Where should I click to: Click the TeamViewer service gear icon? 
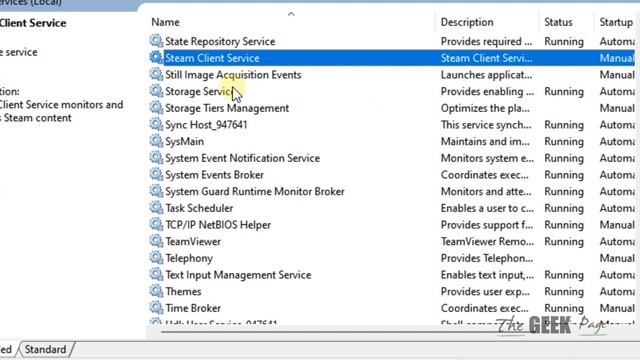click(156, 241)
